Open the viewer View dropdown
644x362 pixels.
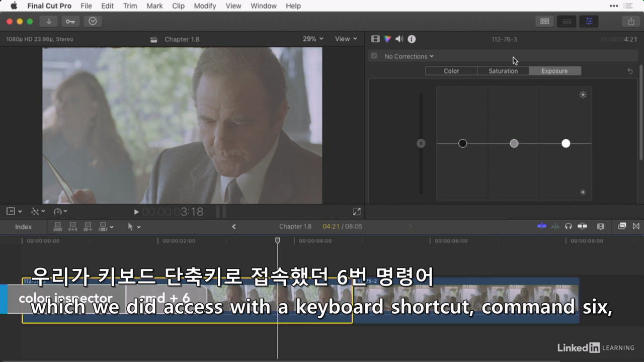tap(346, 39)
